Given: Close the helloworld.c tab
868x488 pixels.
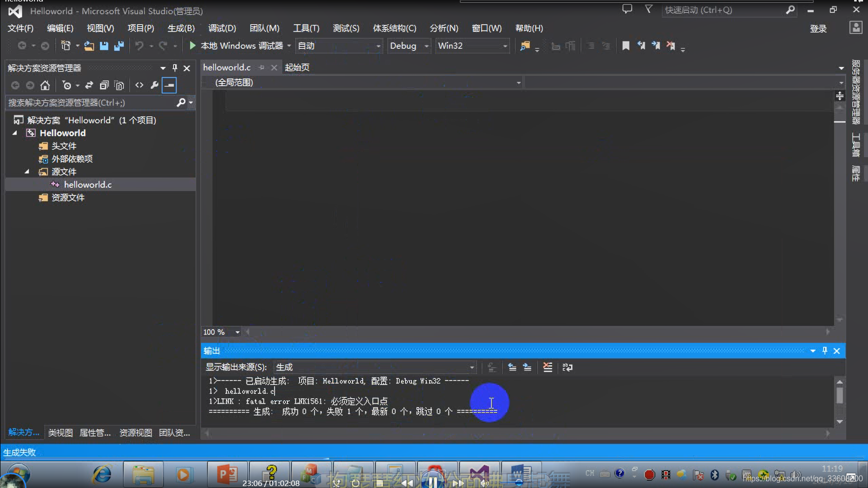Looking at the screenshot, I should 274,68.
